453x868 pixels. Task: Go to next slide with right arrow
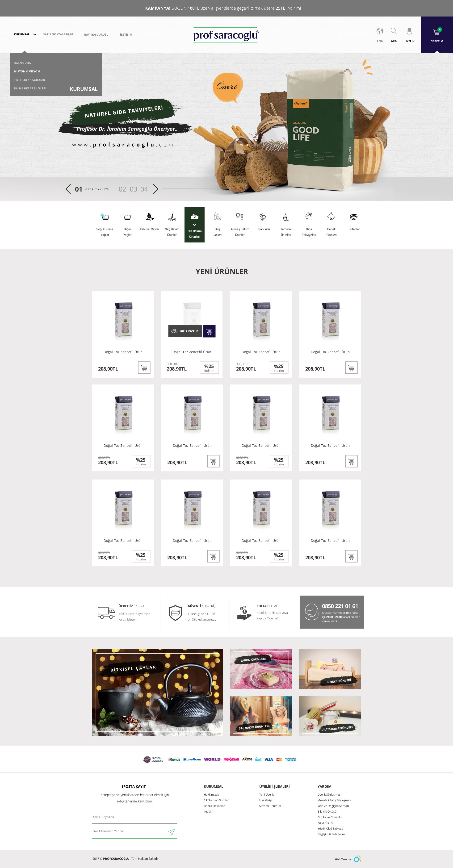155,189
